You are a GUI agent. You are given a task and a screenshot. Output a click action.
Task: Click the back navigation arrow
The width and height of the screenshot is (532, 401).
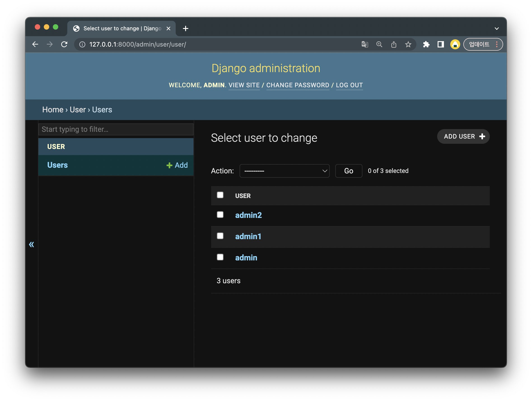tap(35, 44)
